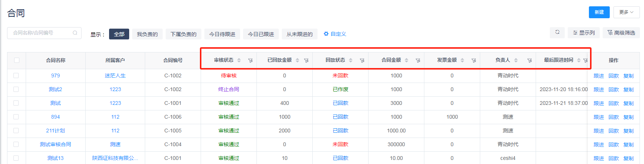The width and height of the screenshot is (644, 164).
Task: Open filter icon for 发票金额 column
Action: (474, 60)
